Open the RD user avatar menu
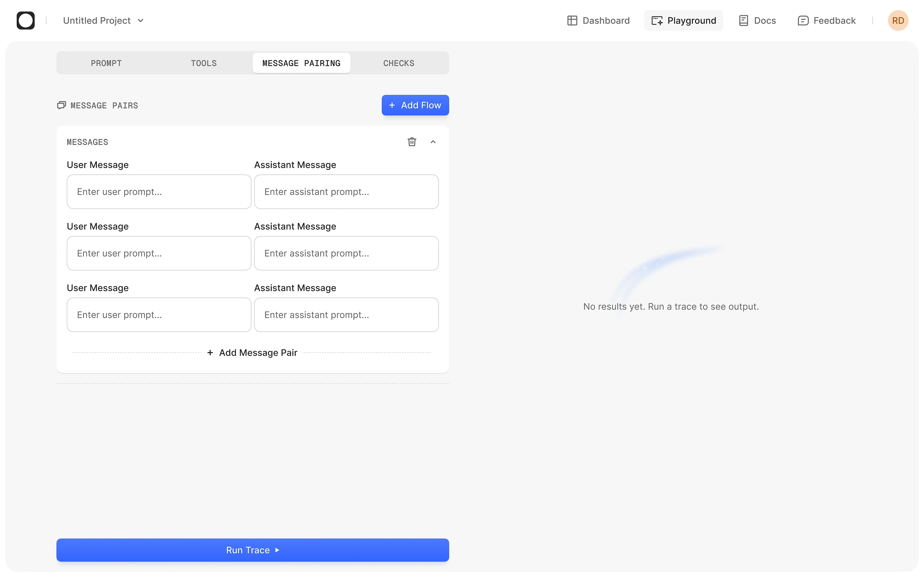The height and width of the screenshot is (577, 924). pos(898,21)
